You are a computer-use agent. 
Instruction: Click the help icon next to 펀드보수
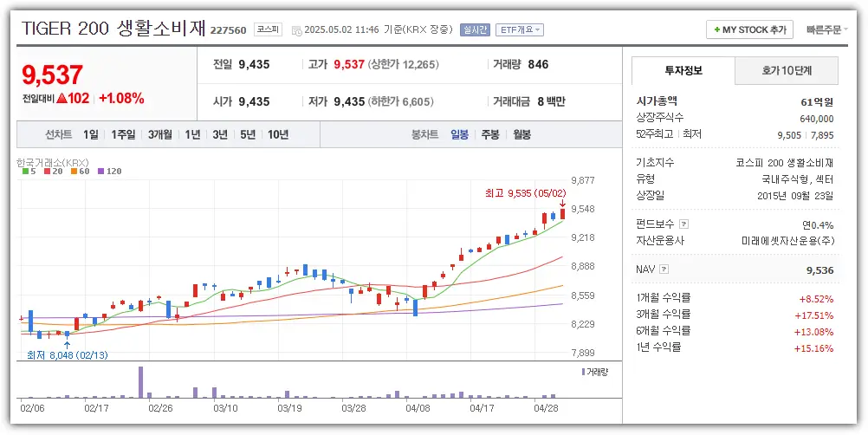[683, 224]
